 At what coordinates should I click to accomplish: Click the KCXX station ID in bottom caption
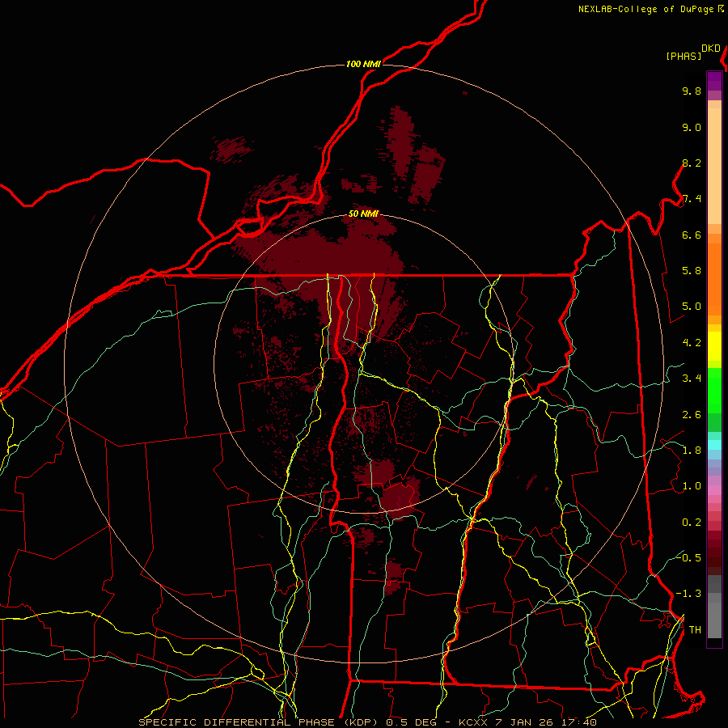tap(473, 722)
